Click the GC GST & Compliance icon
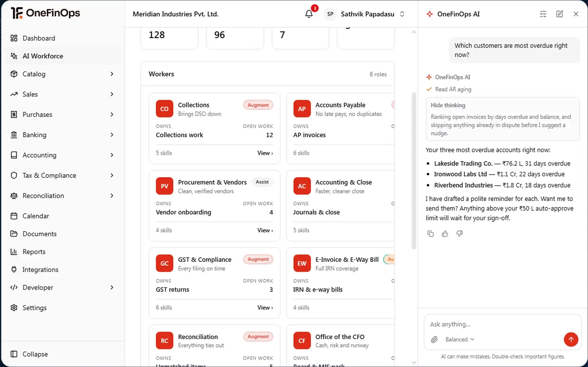 click(x=164, y=263)
